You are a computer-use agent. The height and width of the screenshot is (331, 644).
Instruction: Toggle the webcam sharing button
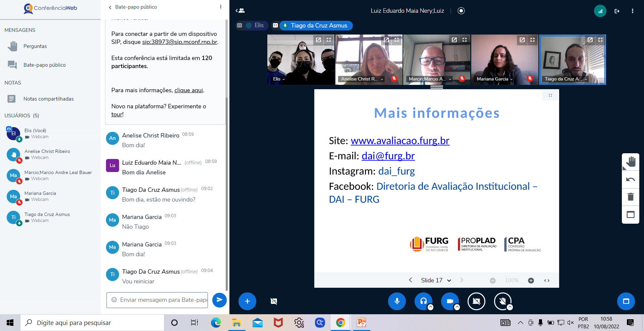pyautogui.click(x=450, y=301)
